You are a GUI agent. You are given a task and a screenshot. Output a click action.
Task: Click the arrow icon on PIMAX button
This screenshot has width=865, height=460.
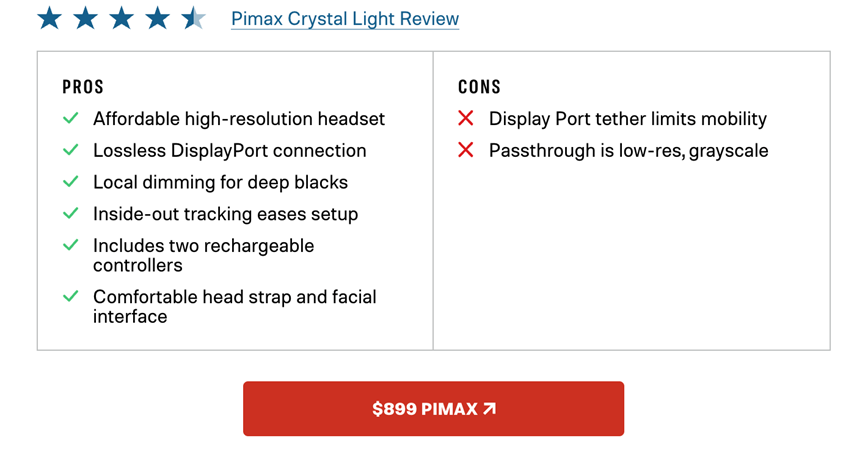click(489, 408)
